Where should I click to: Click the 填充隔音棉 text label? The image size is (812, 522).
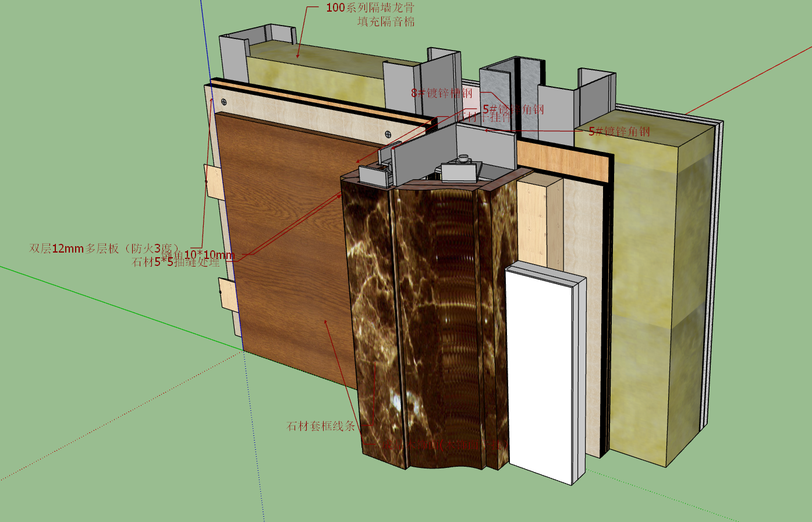(386, 22)
